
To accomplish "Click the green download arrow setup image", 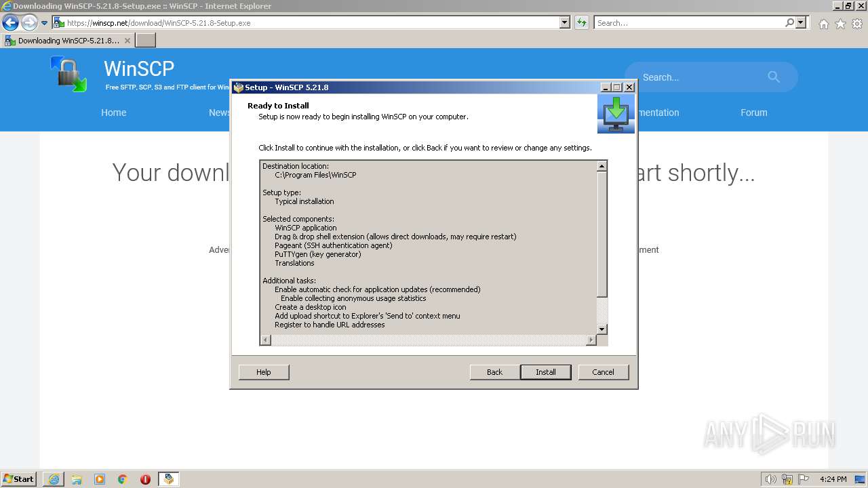I will tap(616, 114).
